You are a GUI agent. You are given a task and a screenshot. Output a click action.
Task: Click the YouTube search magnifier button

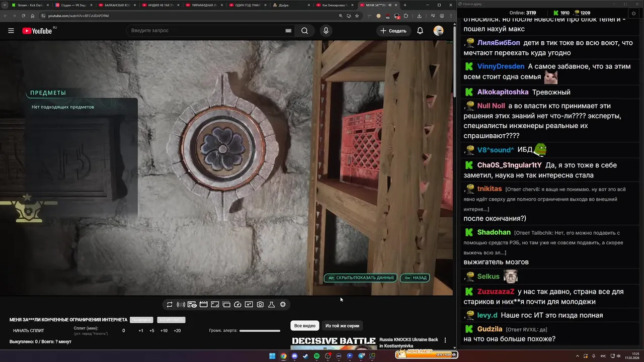305,31
